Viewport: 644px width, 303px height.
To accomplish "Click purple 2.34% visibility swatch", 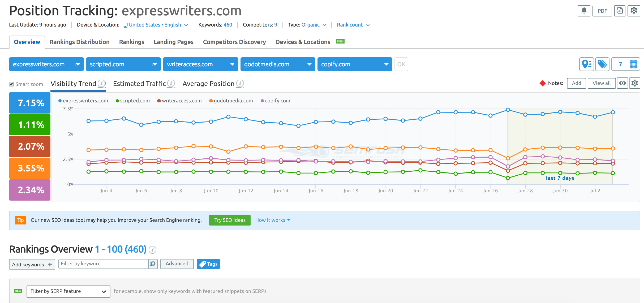I will tap(30, 190).
